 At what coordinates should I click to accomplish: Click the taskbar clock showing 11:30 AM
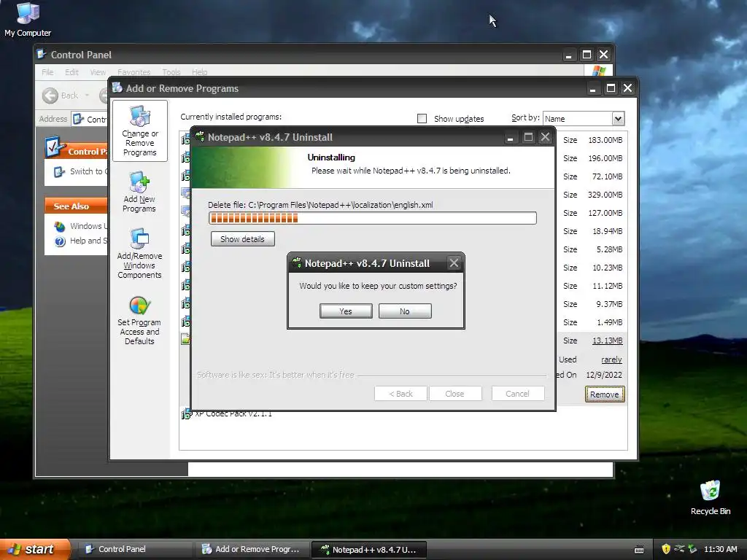[720, 549]
